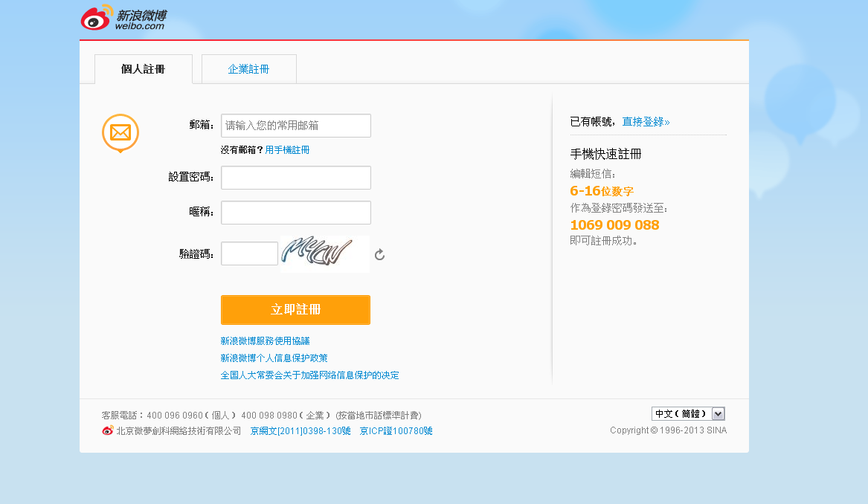Refresh the captcha with the reload icon

379,254
